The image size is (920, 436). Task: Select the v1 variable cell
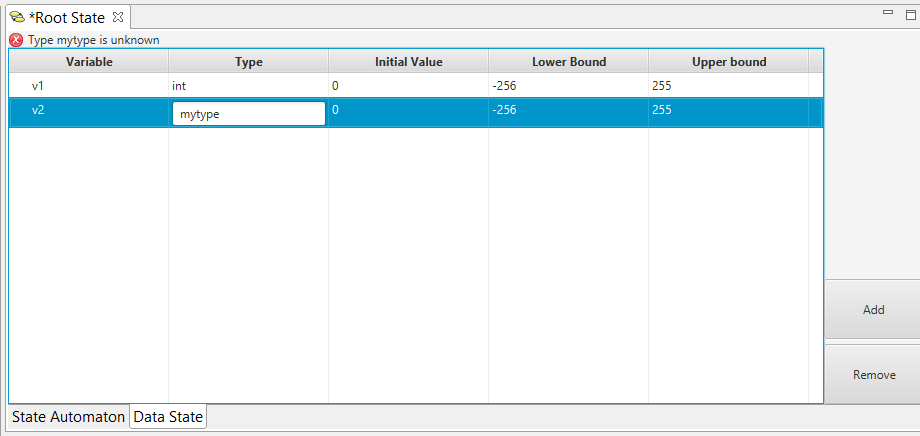click(89, 86)
